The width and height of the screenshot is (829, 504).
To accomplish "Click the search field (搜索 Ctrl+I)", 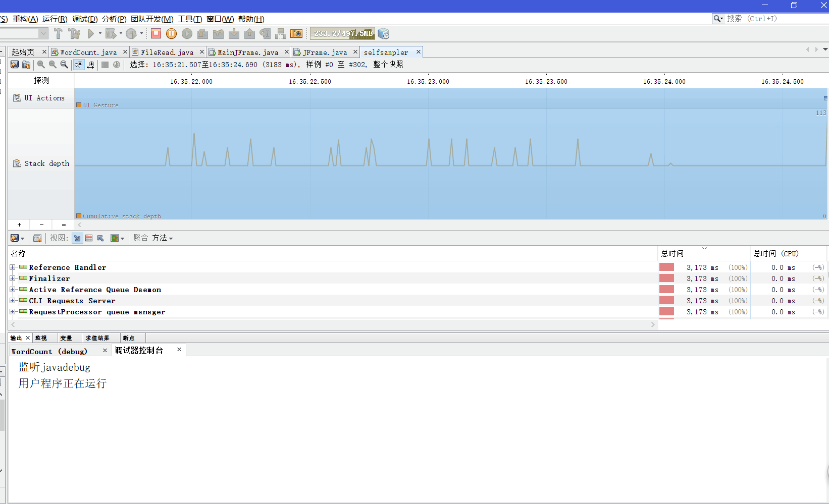I will [770, 19].
